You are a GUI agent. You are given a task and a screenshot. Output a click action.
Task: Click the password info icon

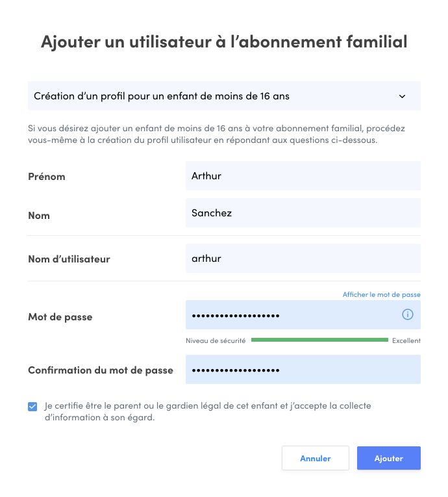coord(408,315)
